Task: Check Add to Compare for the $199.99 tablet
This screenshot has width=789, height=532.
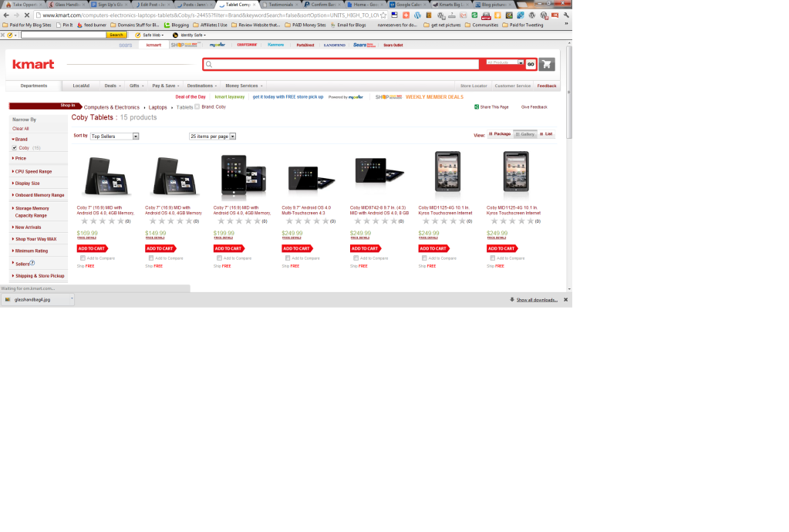Action: (219, 258)
